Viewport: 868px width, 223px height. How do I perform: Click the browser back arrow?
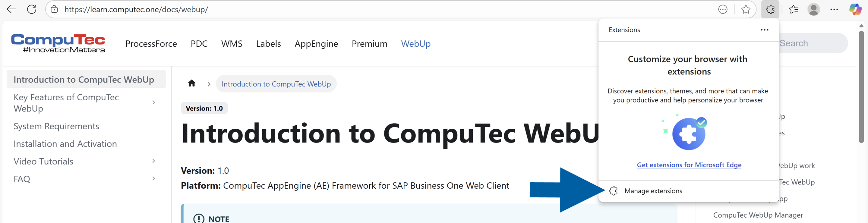tap(11, 9)
